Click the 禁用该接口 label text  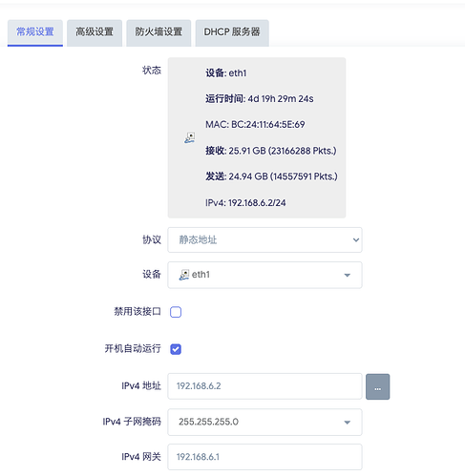click(x=137, y=312)
